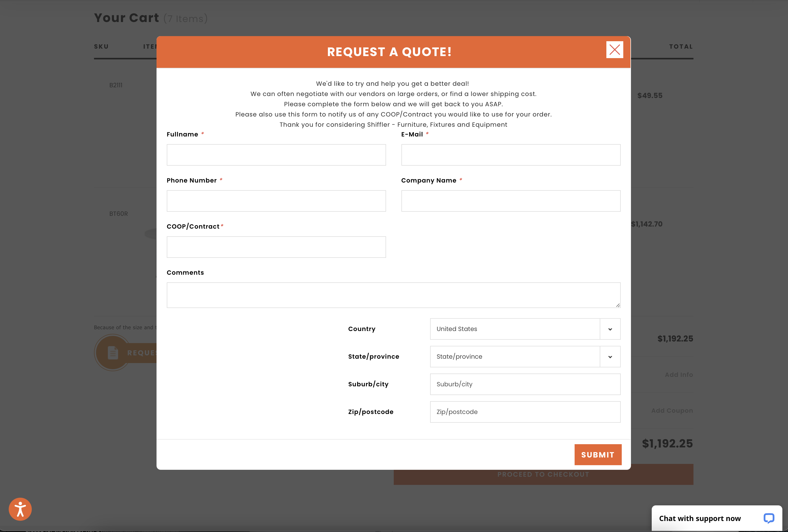Open the United States country selector
788x532 pixels.
pyautogui.click(x=515, y=329)
